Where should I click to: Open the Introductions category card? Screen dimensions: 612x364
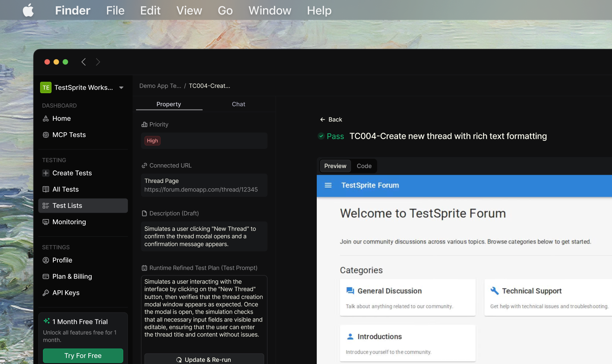[x=408, y=343]
